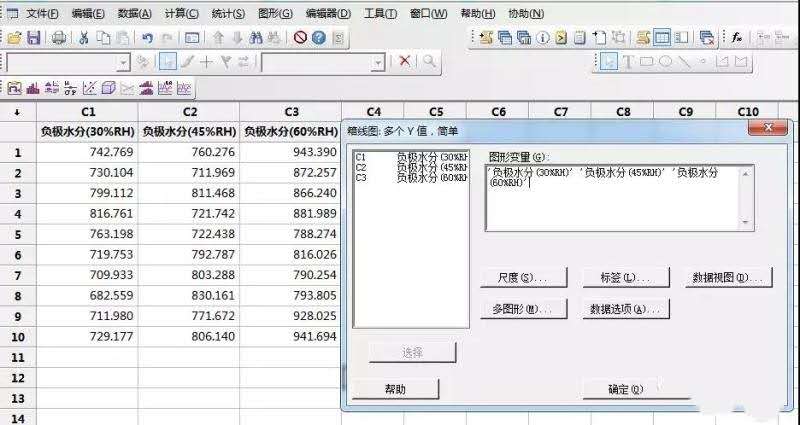Image resolution: width=800 pixels, height=425 pixels.
Task: Open the 图形(G) menu
Action: coord(275,13)
